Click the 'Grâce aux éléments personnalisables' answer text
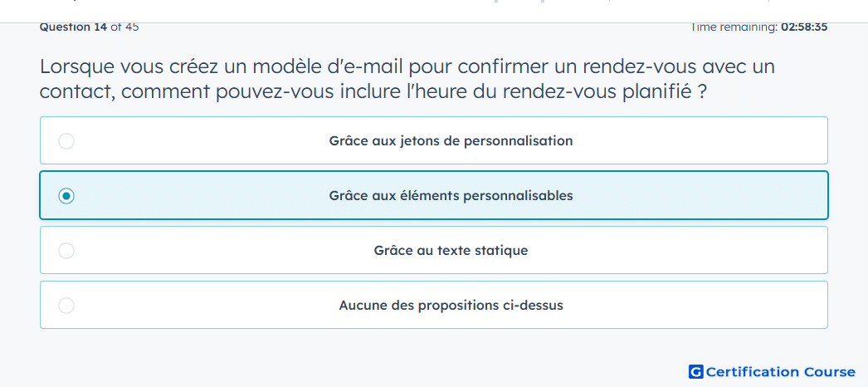The height and width of the screenshot is (387, 868). click(x=451, y=196)
